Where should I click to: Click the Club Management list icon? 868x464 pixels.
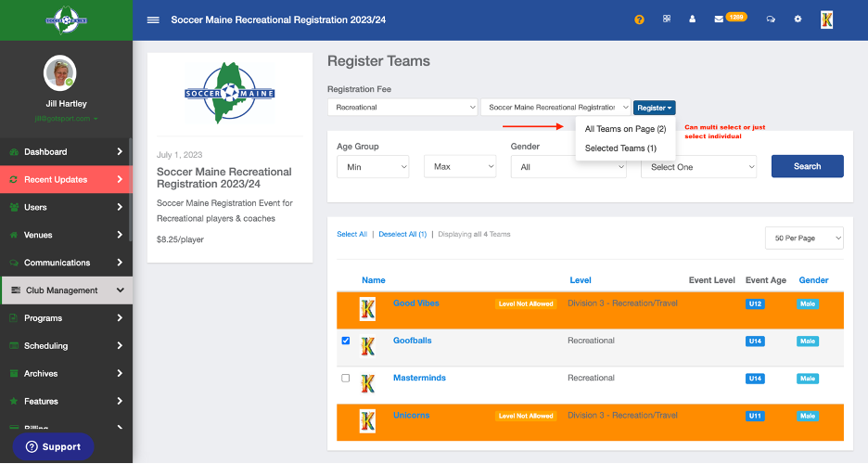tap(16, 290)
